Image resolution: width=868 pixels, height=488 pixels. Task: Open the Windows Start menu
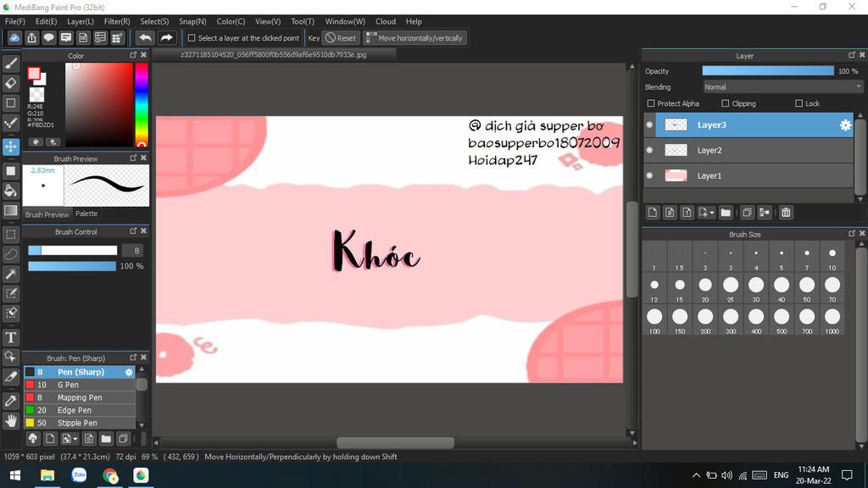pos(15,475)
